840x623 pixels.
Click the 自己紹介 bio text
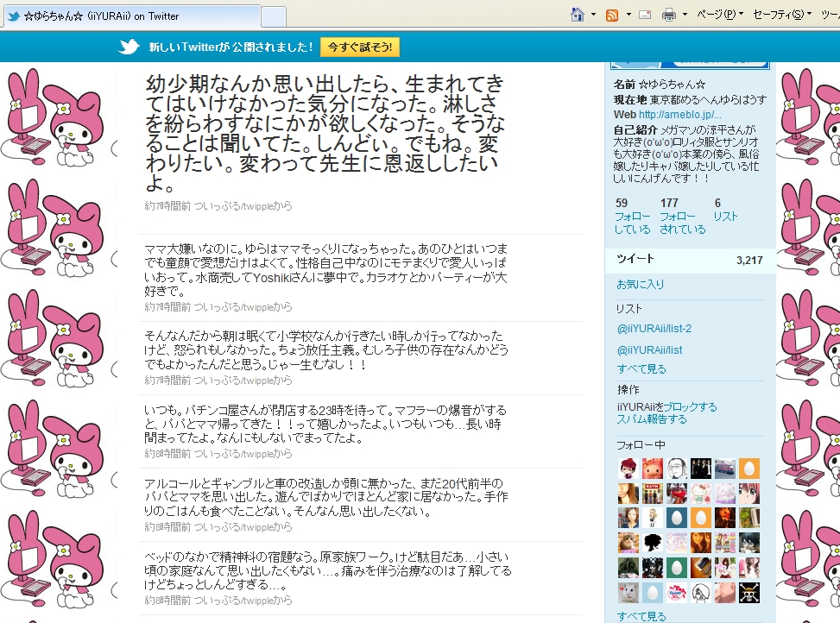coord(686,154)
